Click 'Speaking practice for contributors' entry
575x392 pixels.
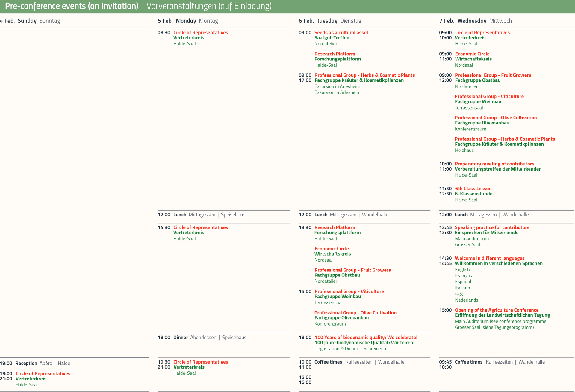pos(492,227)
